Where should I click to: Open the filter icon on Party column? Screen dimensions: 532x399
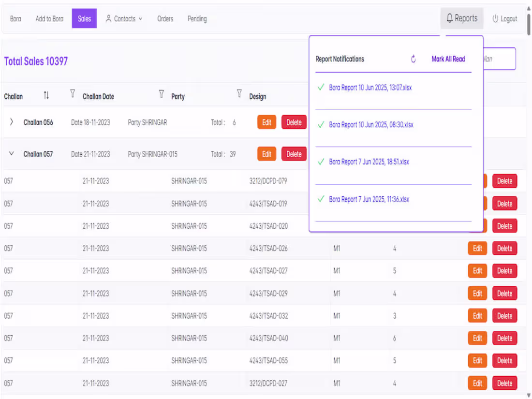[239, 93]
